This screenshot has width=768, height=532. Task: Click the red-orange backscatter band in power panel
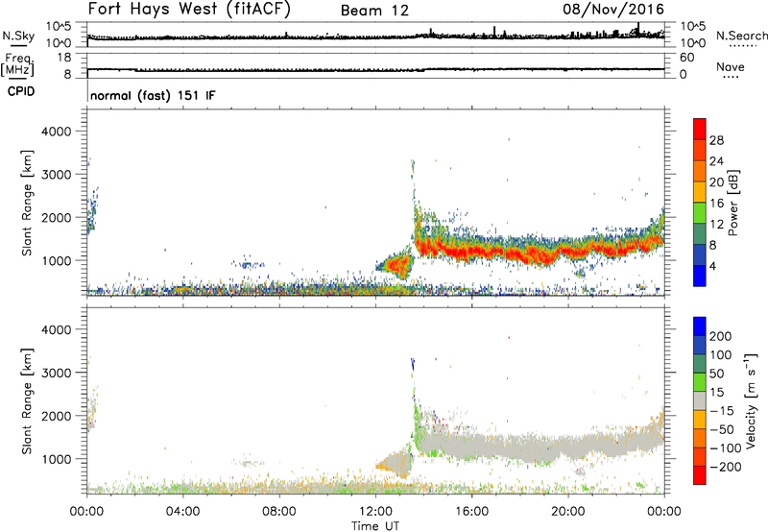pyautogui.click(x=539, y=250)
